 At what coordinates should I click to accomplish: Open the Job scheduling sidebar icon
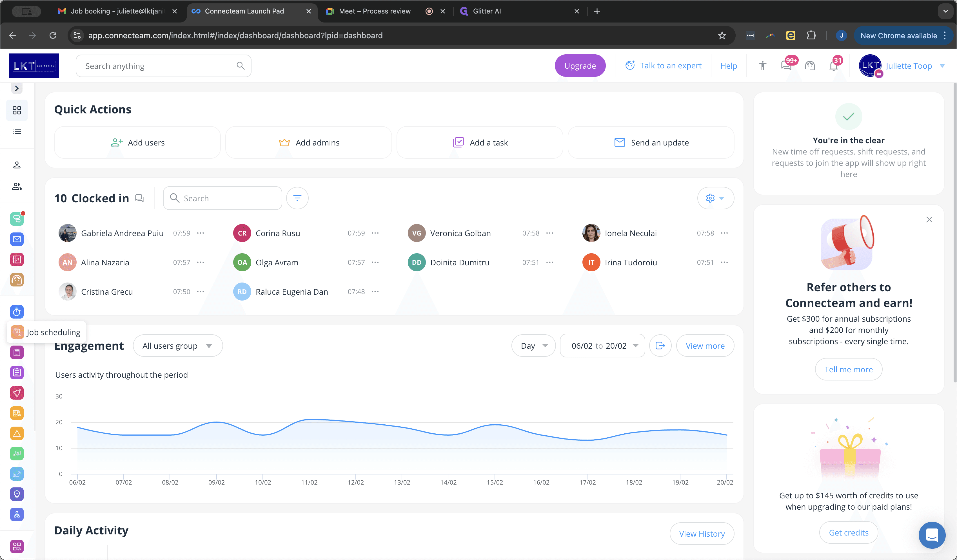pyautogui.click(x=17, y=332)
